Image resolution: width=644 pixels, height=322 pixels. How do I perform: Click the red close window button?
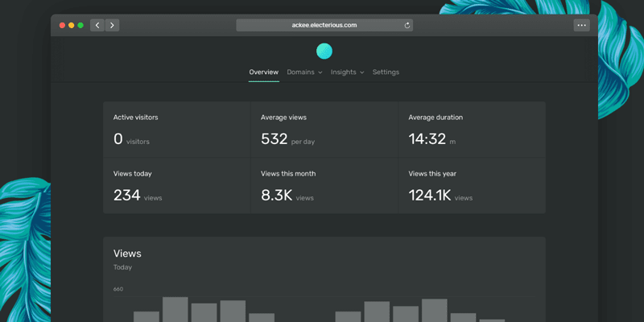pos(62,25)
